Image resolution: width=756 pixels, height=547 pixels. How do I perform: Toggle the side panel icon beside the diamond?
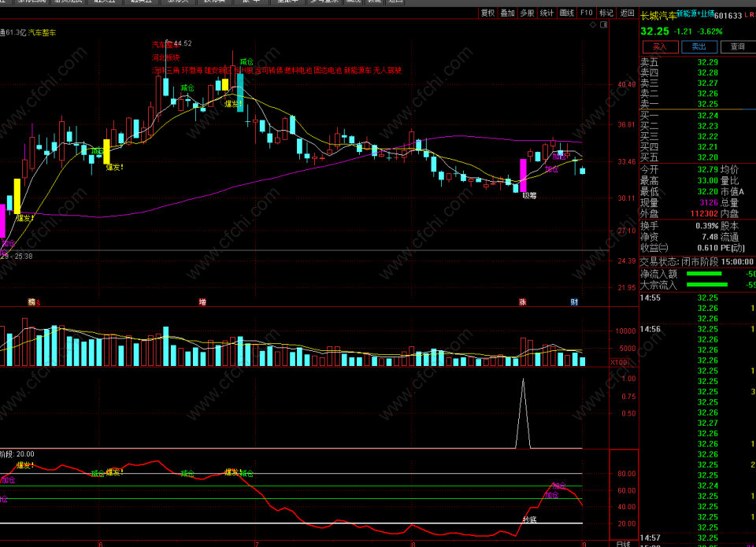pos(604,24)
